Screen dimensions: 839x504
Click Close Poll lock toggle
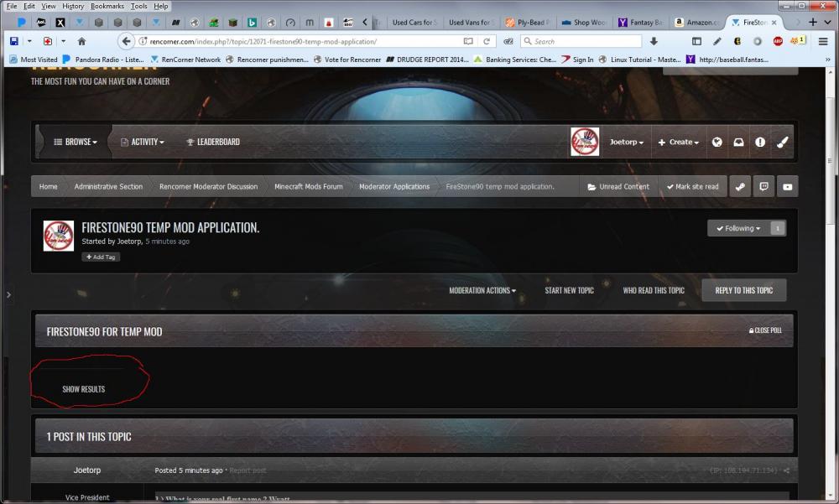pyautogui.click(x=765, y=331)
